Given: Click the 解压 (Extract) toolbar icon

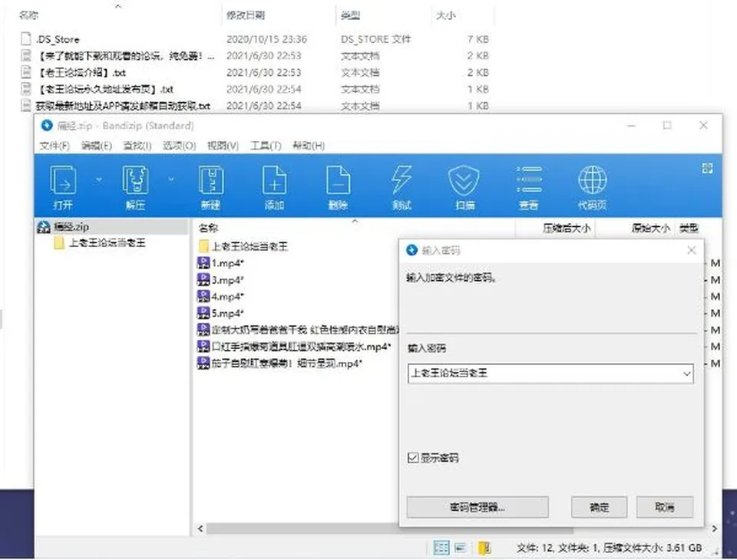Looking at the screenshot, I should point(135,180).
